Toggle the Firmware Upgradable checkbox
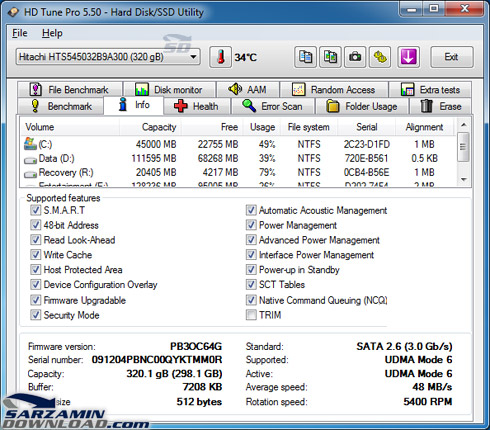Screen dimensions: 490x430 tap(36, 300)
